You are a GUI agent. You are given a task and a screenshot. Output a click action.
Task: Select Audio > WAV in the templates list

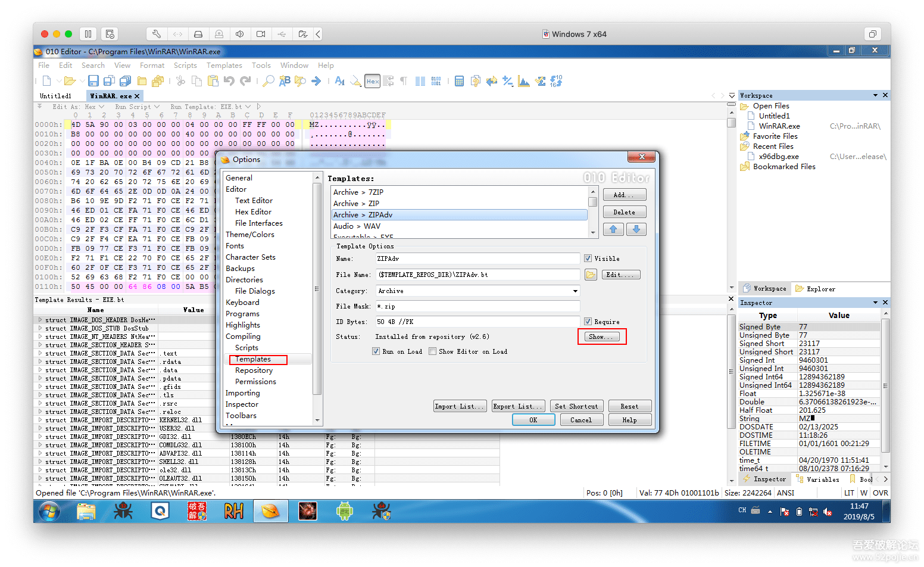pyautogui.click(x=460, y=226)
